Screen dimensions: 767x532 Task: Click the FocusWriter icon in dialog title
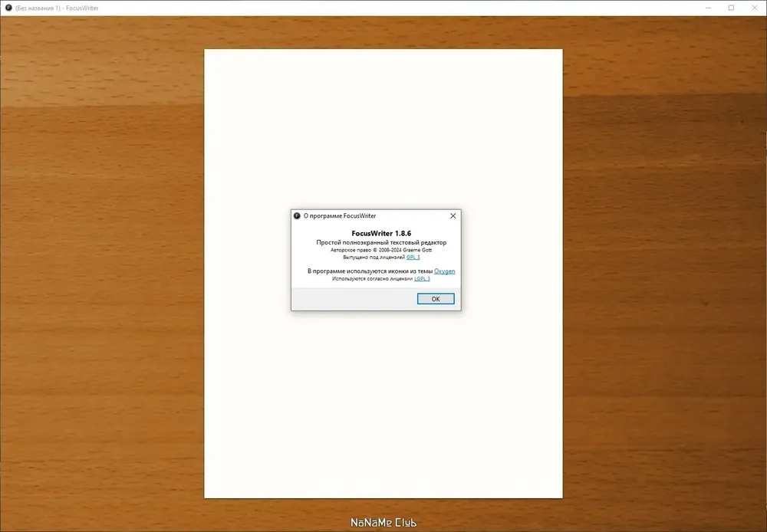[x=297, y=215]
